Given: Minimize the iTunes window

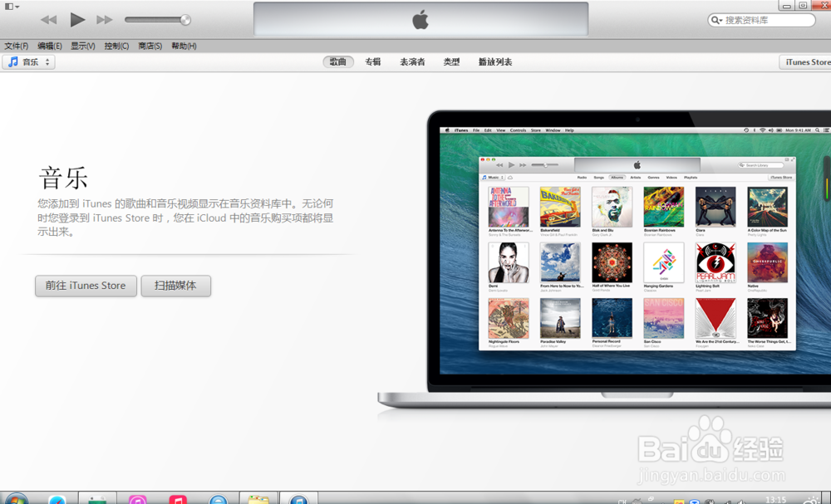Looking at the screenshot, I should click(x=786, y=5).
